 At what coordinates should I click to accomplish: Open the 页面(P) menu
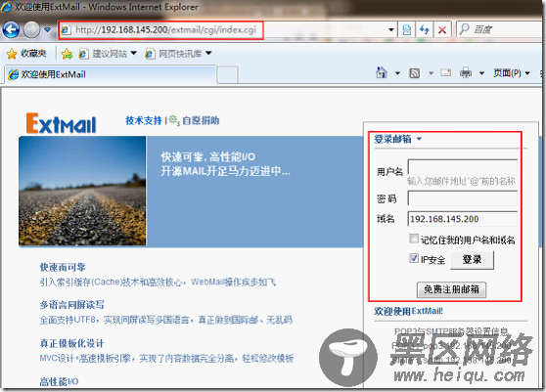pyautogui.click(x=512, y=73)
